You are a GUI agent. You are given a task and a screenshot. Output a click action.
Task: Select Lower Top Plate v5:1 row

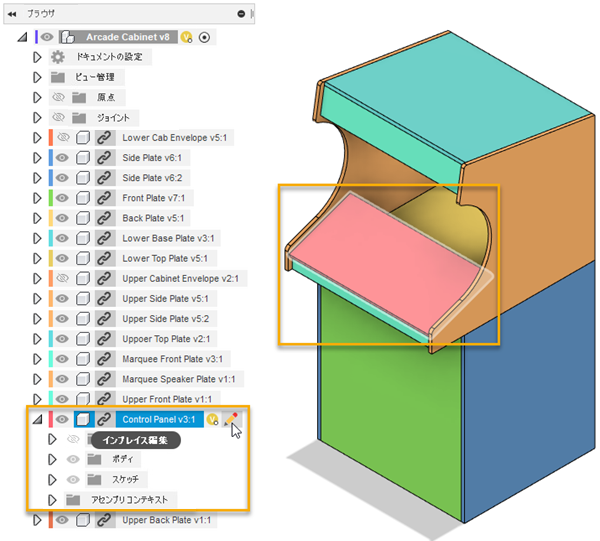165,258
